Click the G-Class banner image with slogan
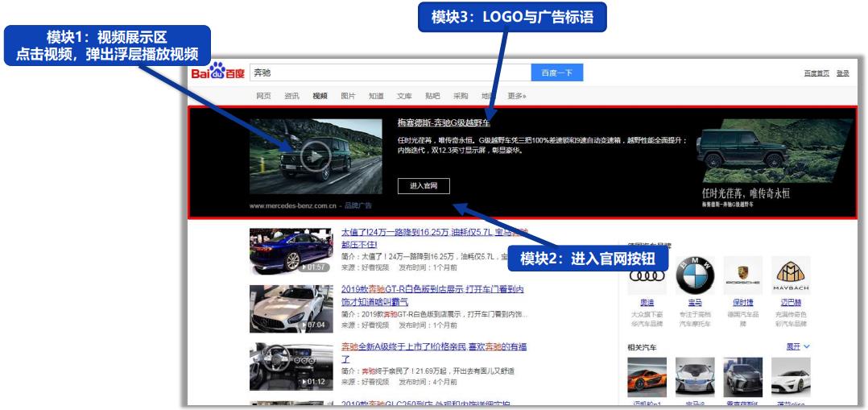 (x=774, y=164)
